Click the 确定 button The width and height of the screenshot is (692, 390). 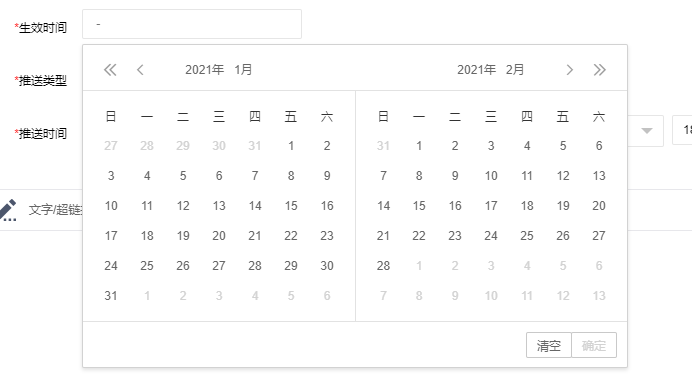coord(594,345)
